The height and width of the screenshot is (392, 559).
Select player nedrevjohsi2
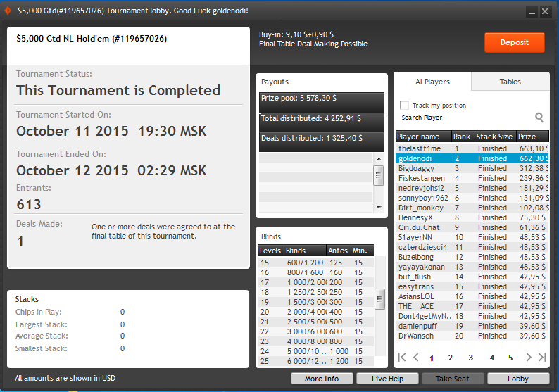pyautogui.click(x=472, y=188)
